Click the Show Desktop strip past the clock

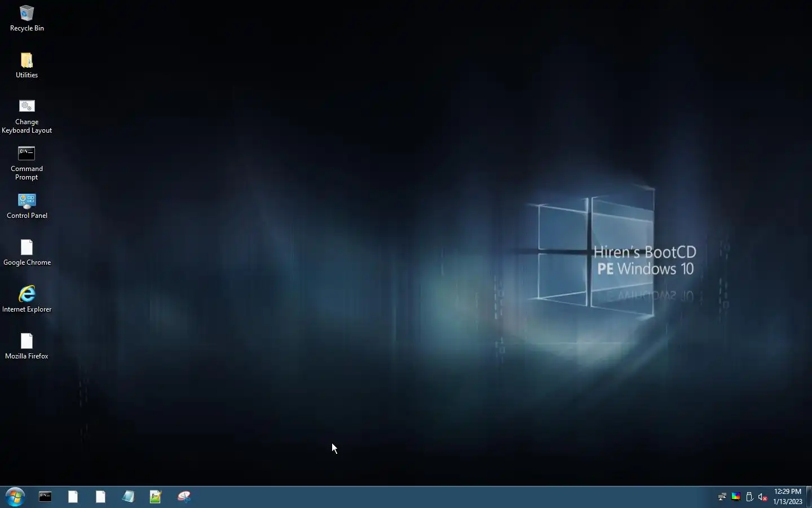[x=809, y=497]
